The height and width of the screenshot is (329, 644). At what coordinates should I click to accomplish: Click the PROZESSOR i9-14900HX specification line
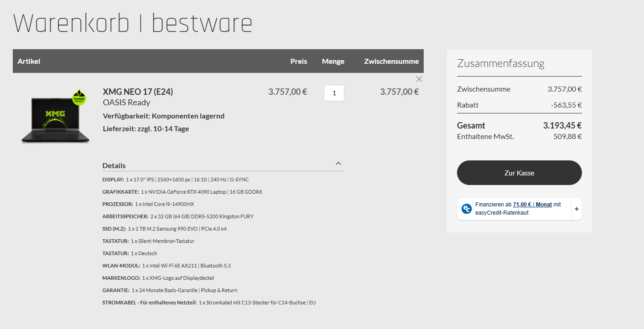(148, 204)
